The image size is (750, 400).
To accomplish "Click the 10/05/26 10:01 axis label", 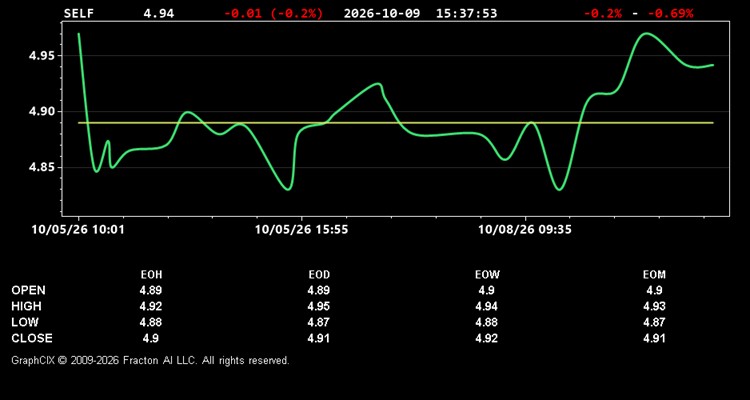I will 78,230.
